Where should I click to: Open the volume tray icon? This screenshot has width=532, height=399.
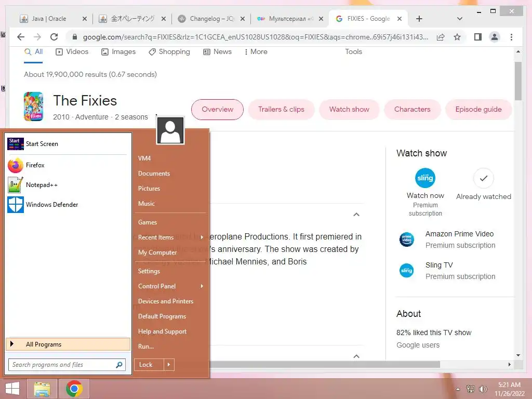[x=483, y=389]
